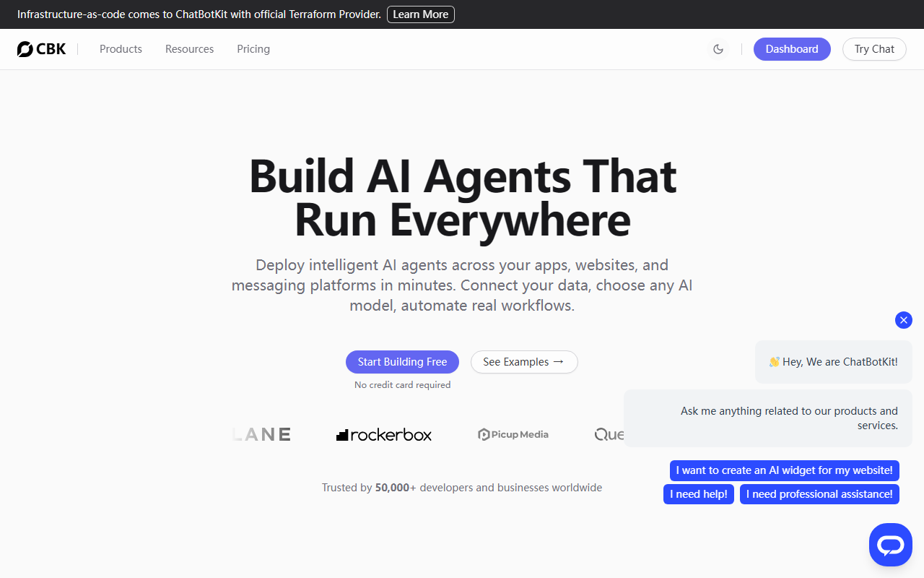Viewport: 924px width, 578px height.
Task: Click See Examples button
Action: tap(524, 362)
